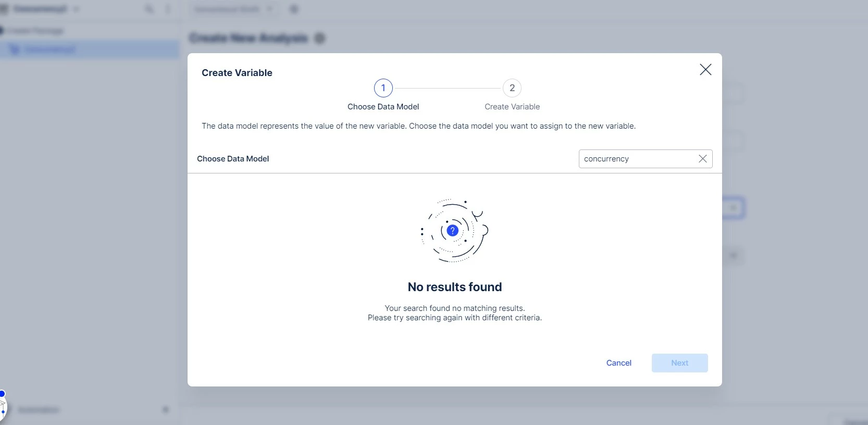868x425 pixels.
Task: Click the icon at bottom of sidebar
Action: point(166,410)
